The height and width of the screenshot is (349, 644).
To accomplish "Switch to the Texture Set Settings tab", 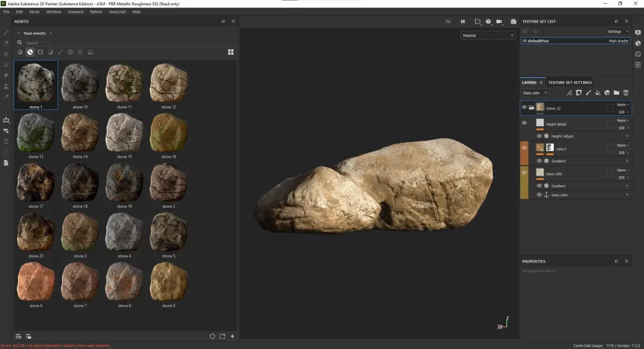I will [569, 83].
